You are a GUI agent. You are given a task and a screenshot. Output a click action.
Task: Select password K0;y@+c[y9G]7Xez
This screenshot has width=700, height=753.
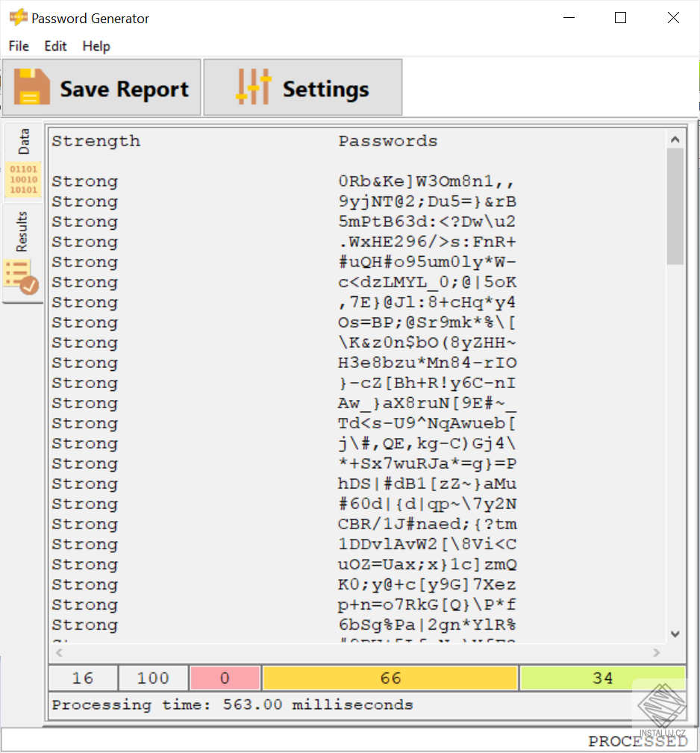coord(427,585)
